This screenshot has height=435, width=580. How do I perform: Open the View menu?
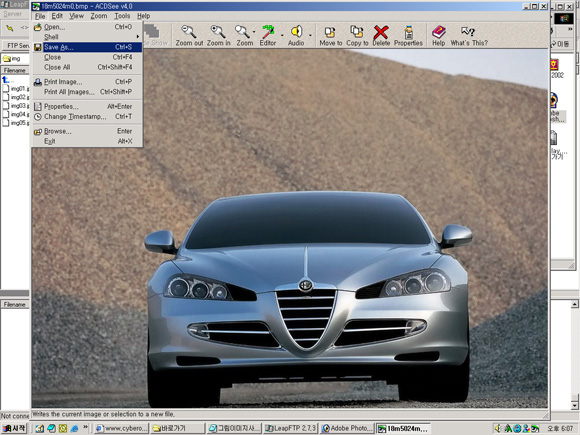[x=77, y=16]
